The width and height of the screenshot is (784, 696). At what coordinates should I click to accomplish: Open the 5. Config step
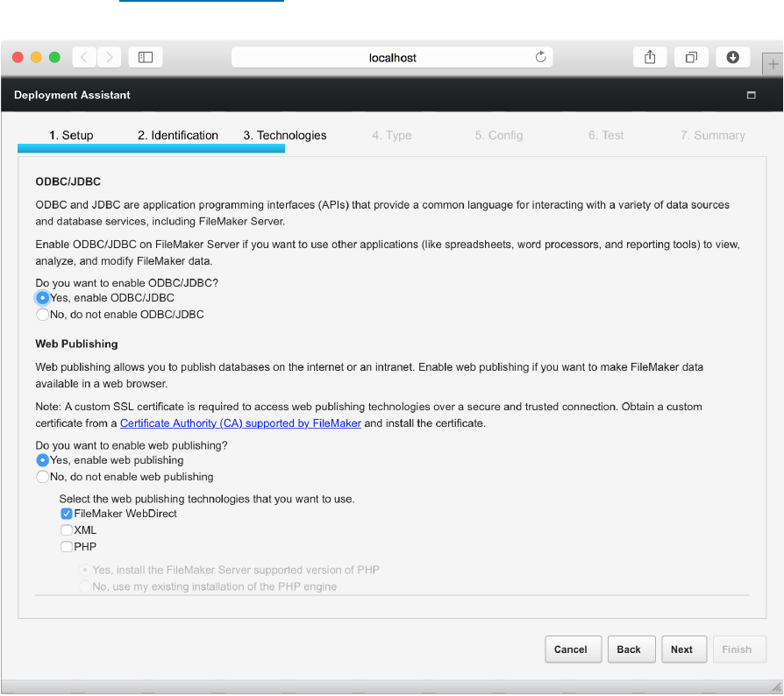pyautogui.click(x=499, y=135)
